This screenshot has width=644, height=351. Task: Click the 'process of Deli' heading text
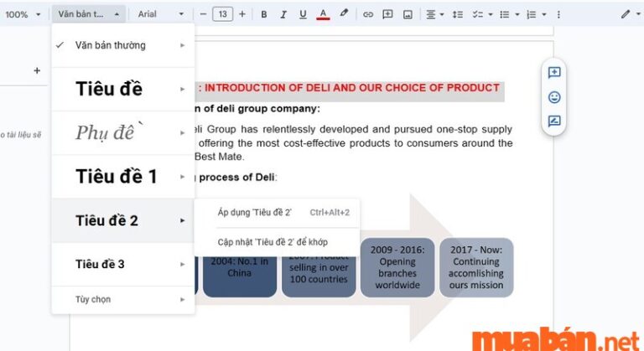tap(238, 178)
